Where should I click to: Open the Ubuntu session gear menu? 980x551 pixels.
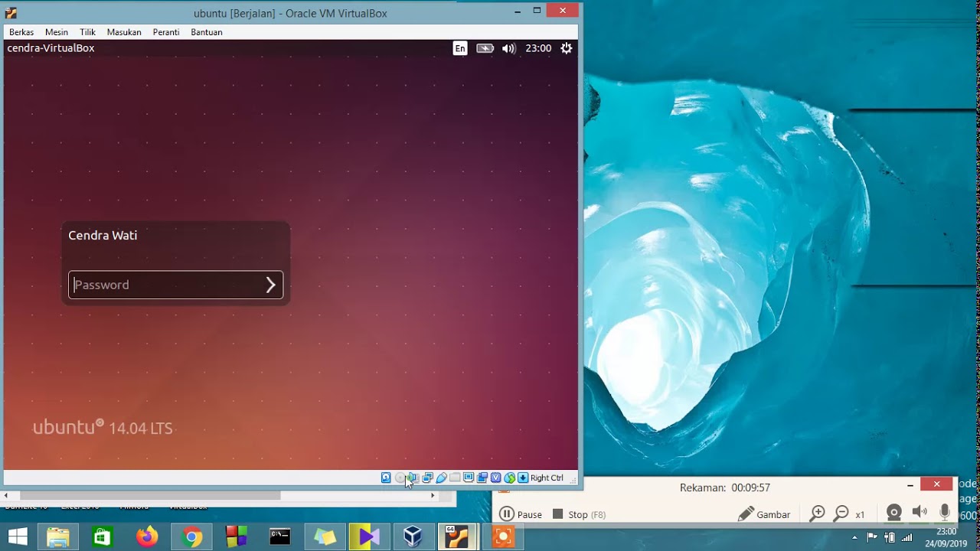click(567, 48)
